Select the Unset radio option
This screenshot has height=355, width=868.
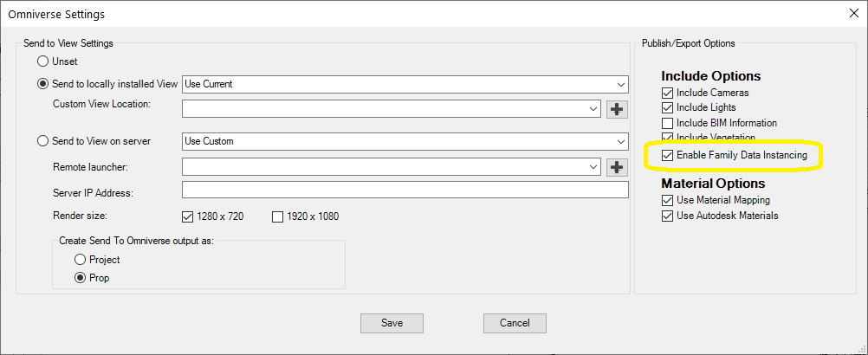coord(42,61)
